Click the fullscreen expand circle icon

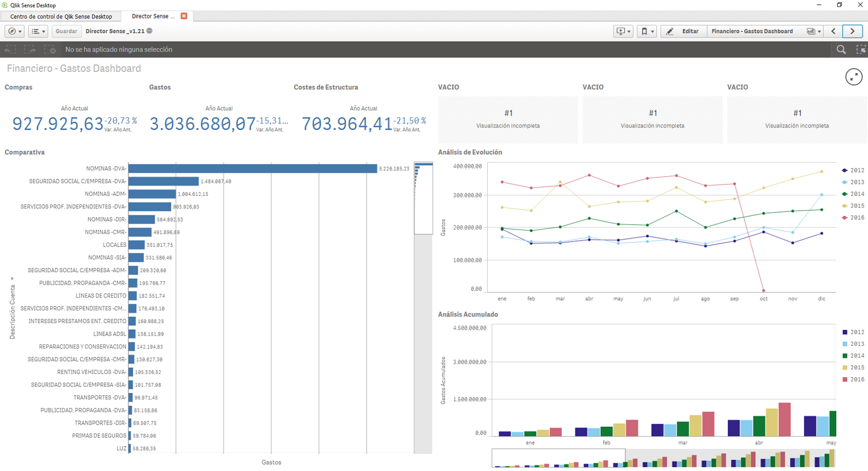tap(854, 77)
